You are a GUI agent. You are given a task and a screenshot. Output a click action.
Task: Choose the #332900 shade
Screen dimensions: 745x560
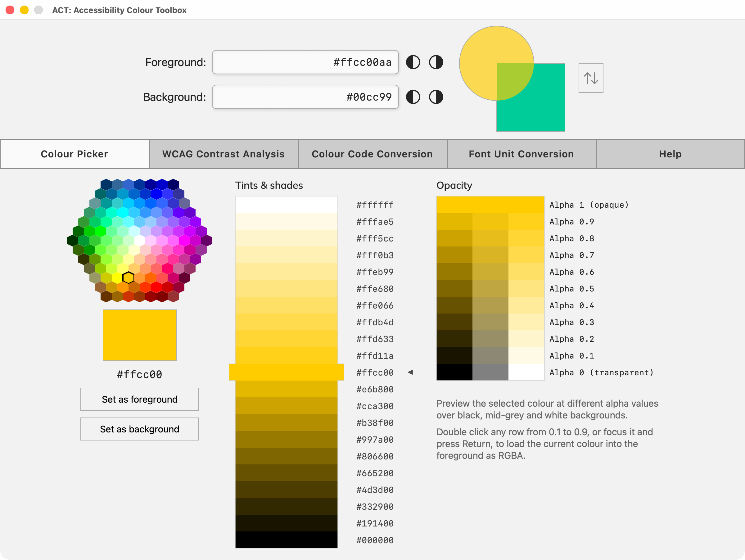coord(286,507)
